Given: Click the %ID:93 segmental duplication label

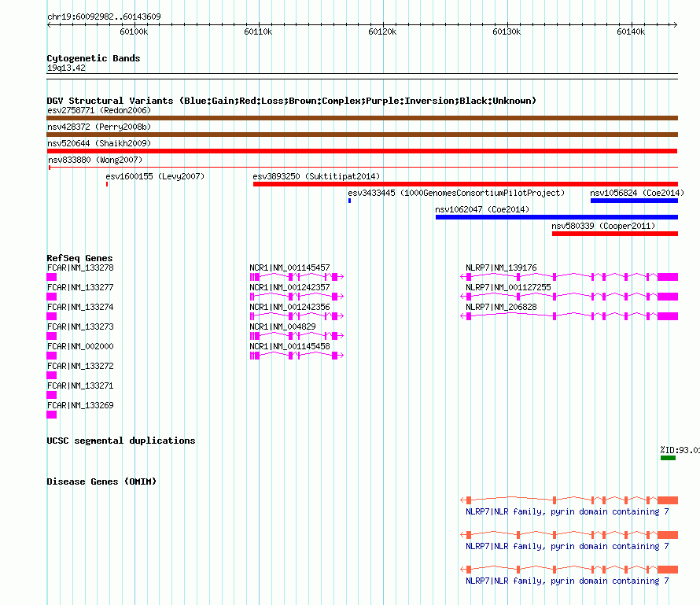Looking at the screenshot, I should coord(680,450).
